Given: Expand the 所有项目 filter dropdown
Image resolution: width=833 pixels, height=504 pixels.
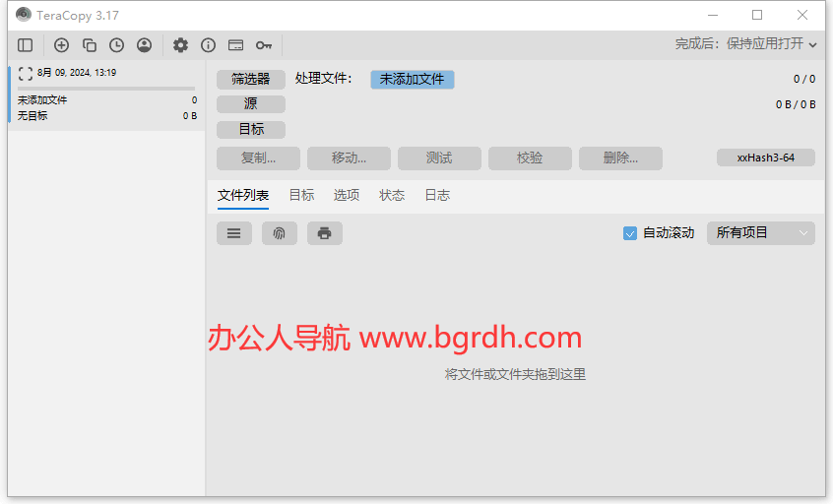Looking at the screenshot, I should 760,233.
